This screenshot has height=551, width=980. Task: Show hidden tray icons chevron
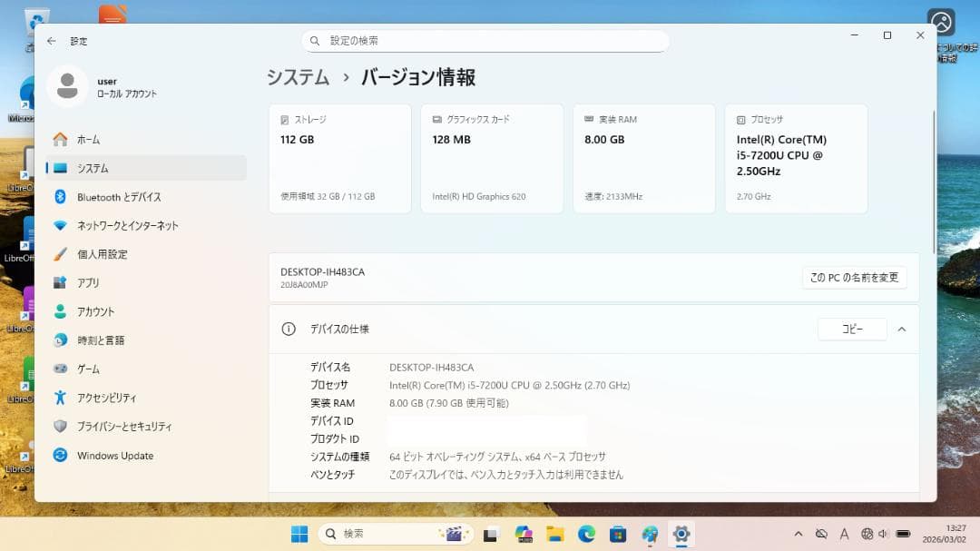799,534
